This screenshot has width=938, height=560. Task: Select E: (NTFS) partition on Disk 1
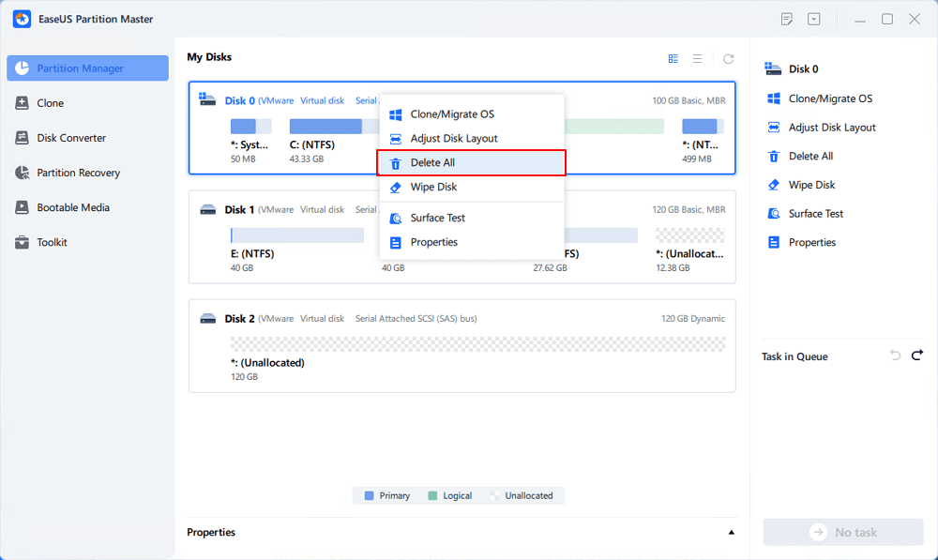296,235
